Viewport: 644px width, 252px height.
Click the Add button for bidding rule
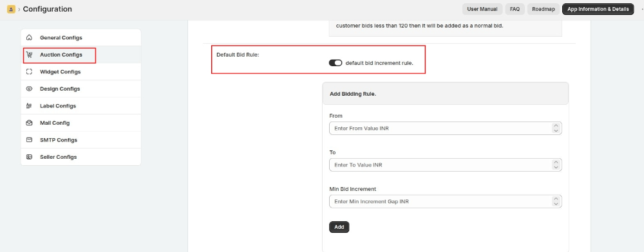click(x=339, y=227)
